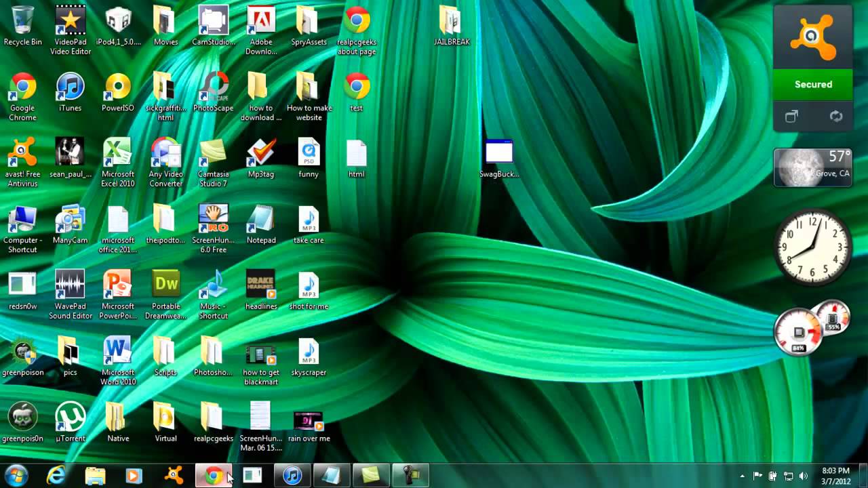Launch the PhotoScape shortcut
The image size is (868, 488).
213,92
